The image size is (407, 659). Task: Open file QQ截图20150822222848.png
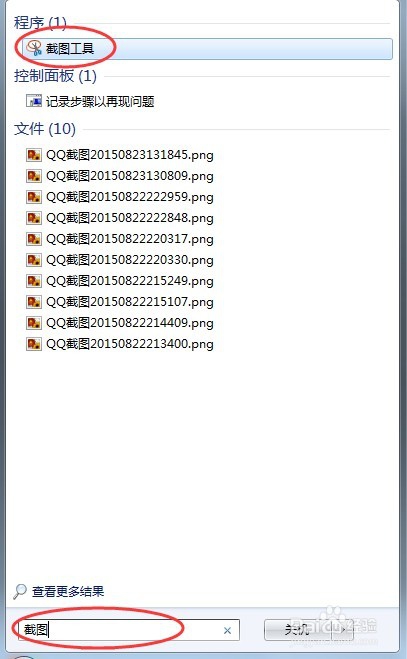(120, 218)
